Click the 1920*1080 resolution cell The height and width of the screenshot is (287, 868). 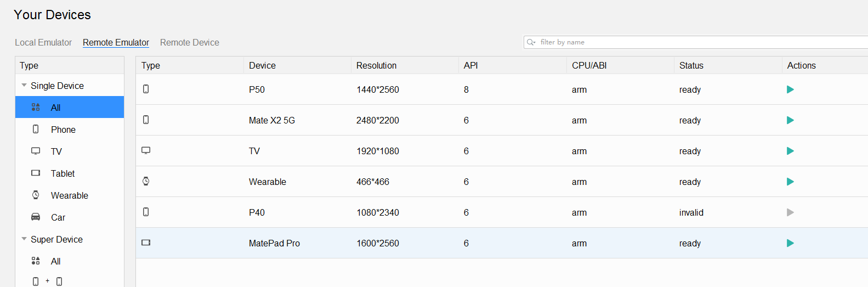click(x=378, y=151)
